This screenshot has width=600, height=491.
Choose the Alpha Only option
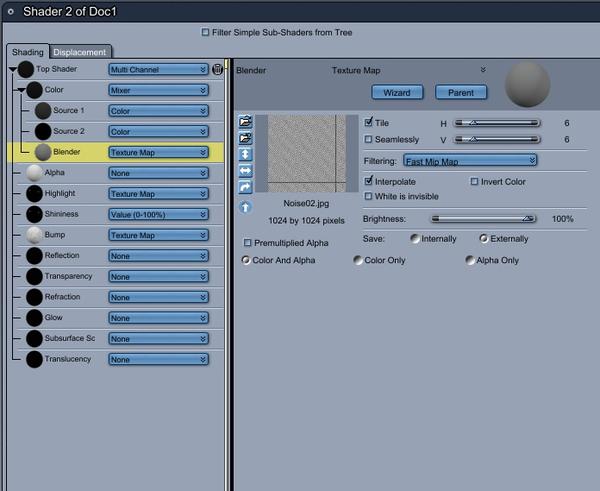pyautogui.click(x=470, y=260)
